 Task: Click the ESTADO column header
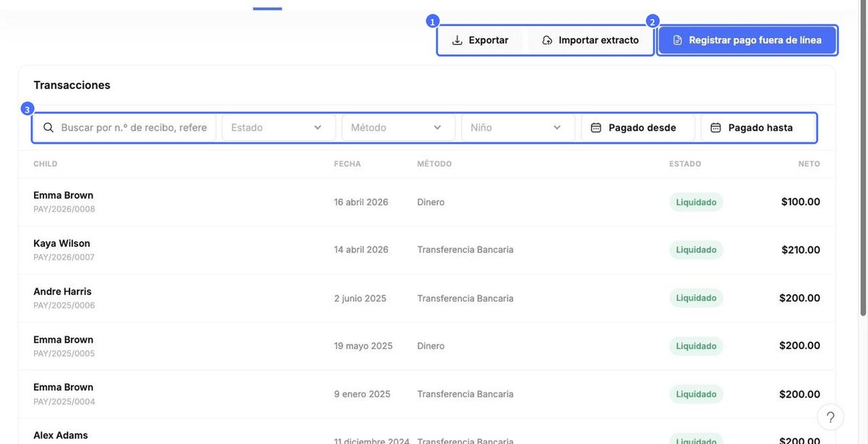coord(685,164)
